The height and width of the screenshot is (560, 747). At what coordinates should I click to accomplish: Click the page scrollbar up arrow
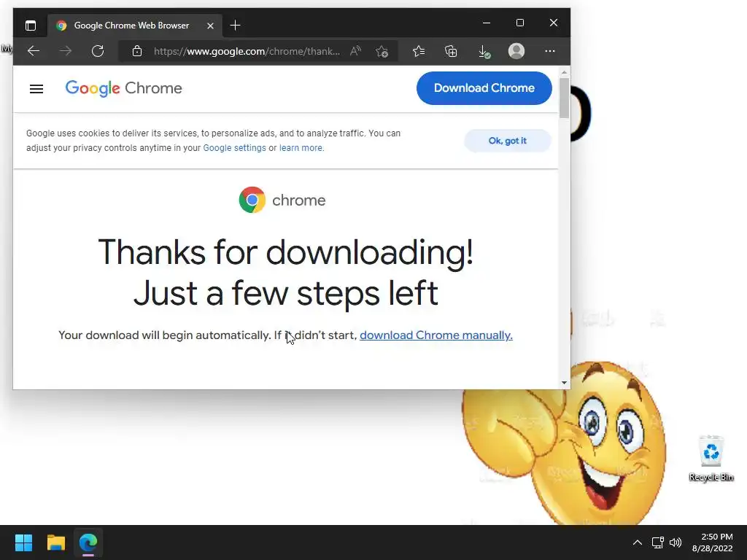tap(564, 73)
